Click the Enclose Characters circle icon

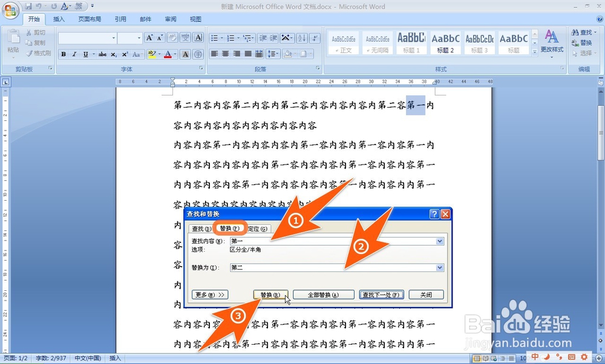(x=198, y=54)
